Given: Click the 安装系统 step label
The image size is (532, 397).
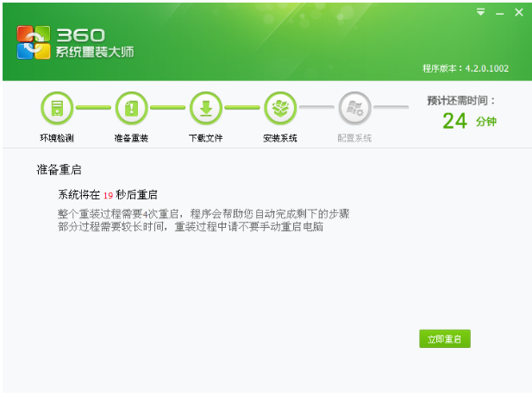Looking at the screenshot, I should (x=280, y=138).
